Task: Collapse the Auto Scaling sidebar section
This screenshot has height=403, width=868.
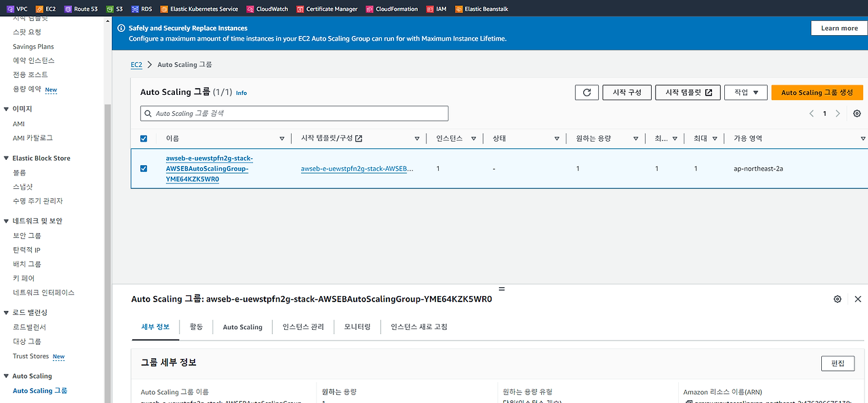Action: click(6, 376)
